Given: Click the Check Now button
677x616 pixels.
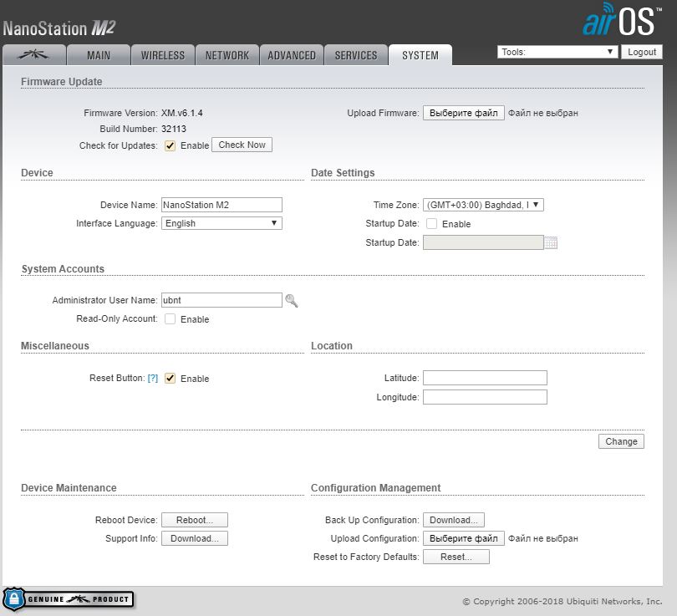Looking at the screenshot, I should pyautogui.click(x=242, y=145).
